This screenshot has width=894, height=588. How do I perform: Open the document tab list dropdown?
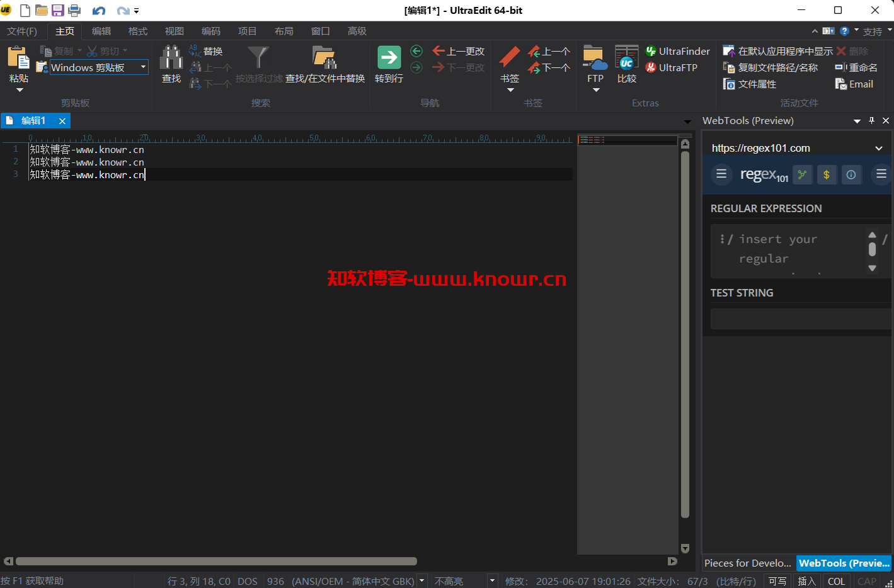(687, 122)
